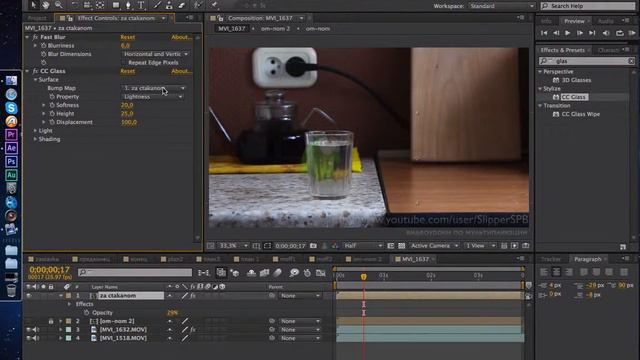Screen dimensions: 640x360
Task: Jump to first frame in Preview panel
Action: pyautogui.click(x=544, y=33)
